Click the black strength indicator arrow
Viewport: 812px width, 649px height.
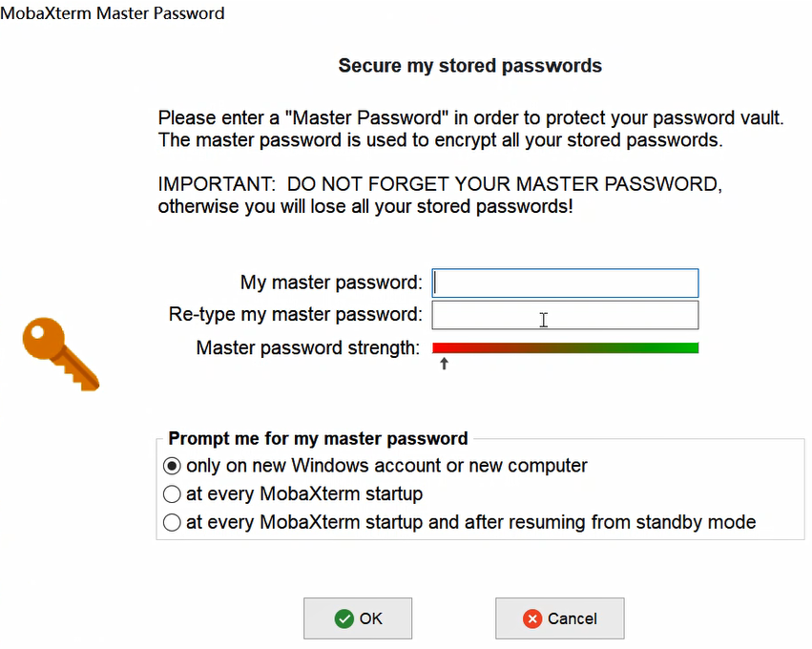[444, 364]
